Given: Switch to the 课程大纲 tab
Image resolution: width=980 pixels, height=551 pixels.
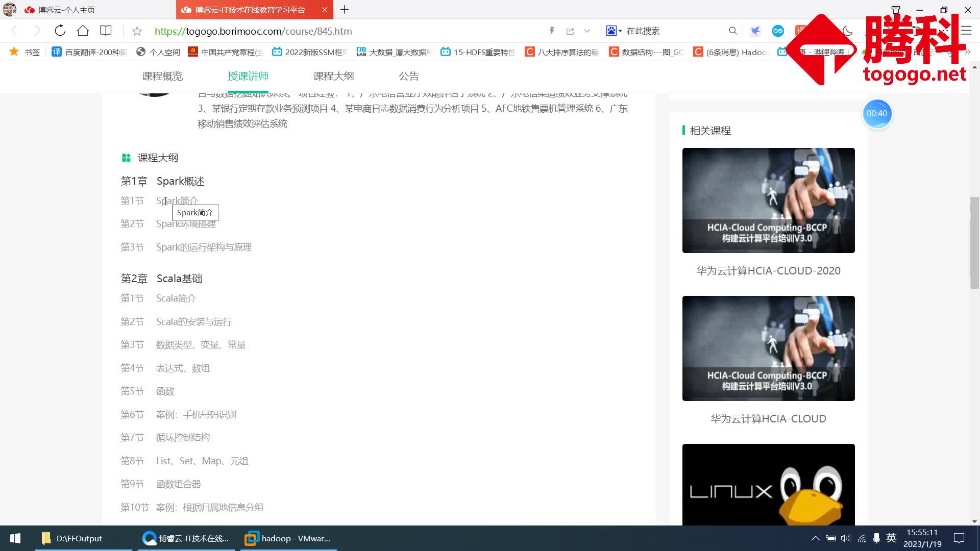Looking at the screenshot, I should point(333,76).
